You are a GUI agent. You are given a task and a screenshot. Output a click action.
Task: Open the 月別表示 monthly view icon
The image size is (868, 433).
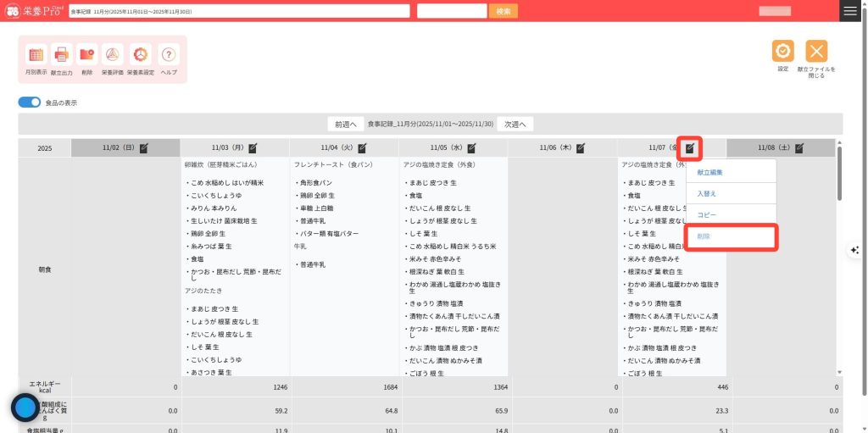[36, 55]
